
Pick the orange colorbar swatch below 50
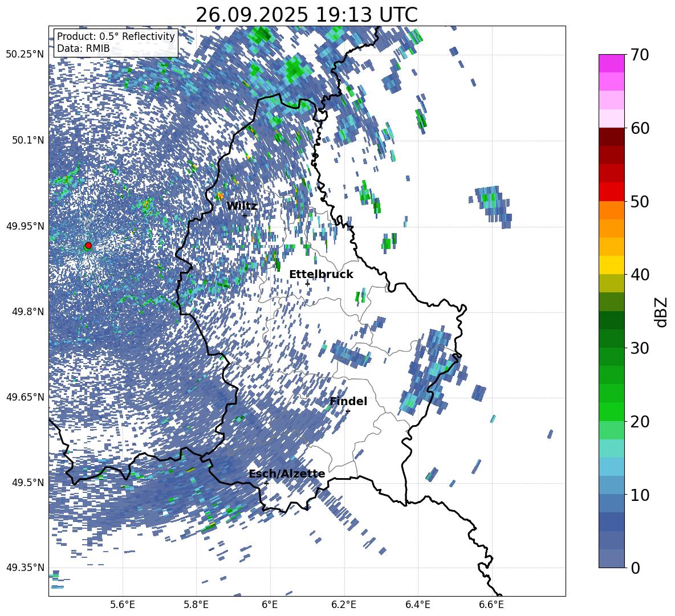tap(611, 210)
